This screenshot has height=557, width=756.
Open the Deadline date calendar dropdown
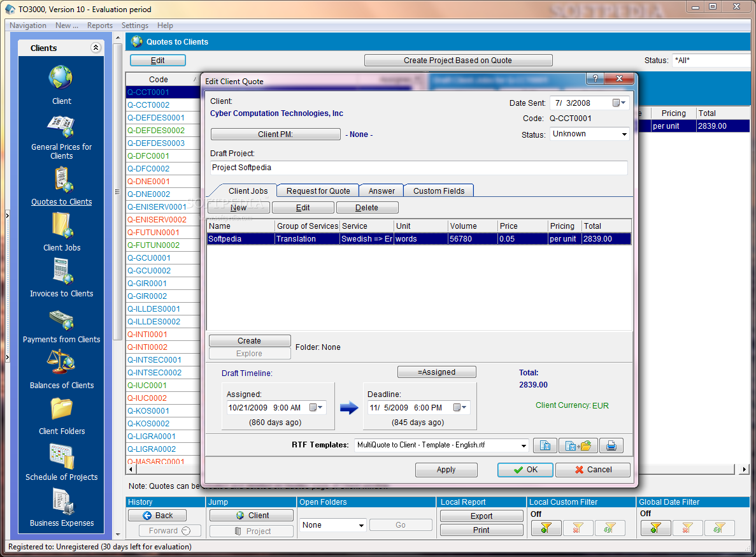pyautogui.click(x=460, y=407)
